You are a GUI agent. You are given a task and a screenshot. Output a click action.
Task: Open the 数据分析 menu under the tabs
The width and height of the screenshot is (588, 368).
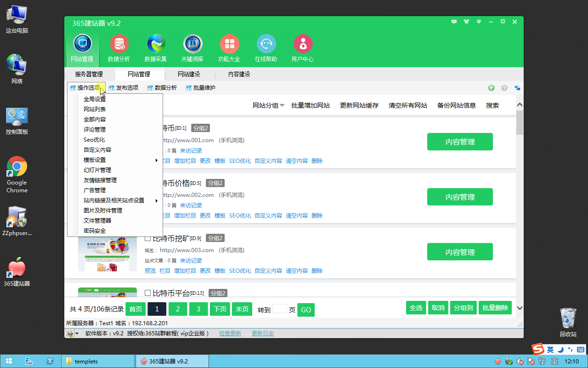(162, 88)
